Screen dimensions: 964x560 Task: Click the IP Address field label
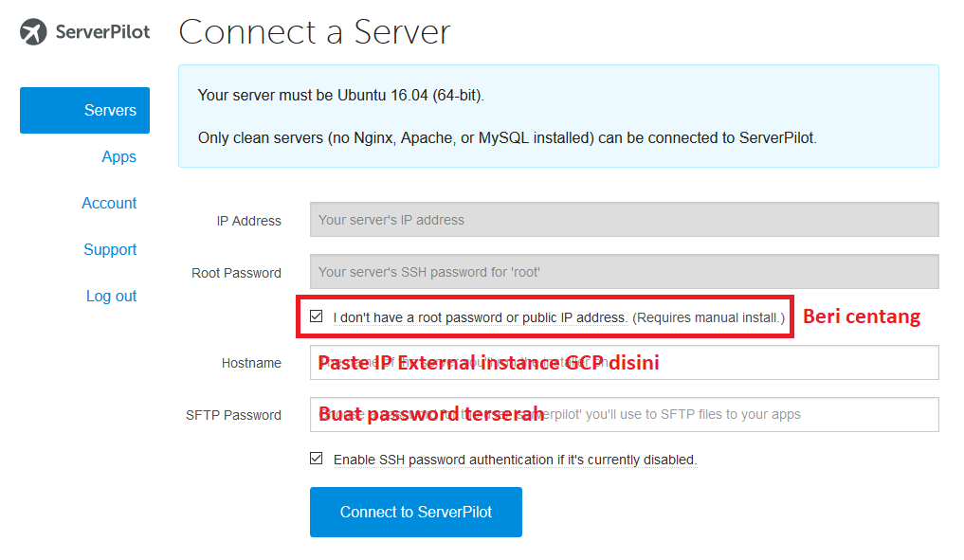249,221
